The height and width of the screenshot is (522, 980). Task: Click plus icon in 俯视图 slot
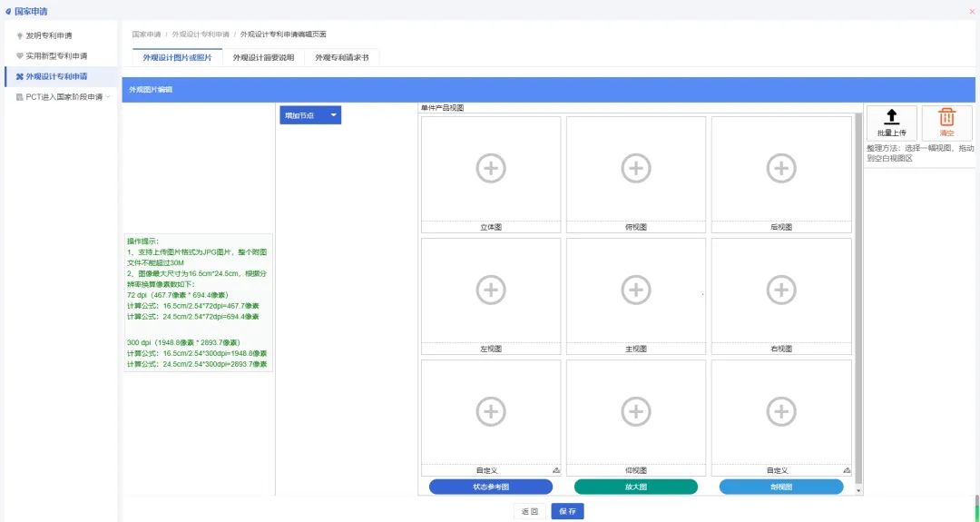click(x=636, y=168)
